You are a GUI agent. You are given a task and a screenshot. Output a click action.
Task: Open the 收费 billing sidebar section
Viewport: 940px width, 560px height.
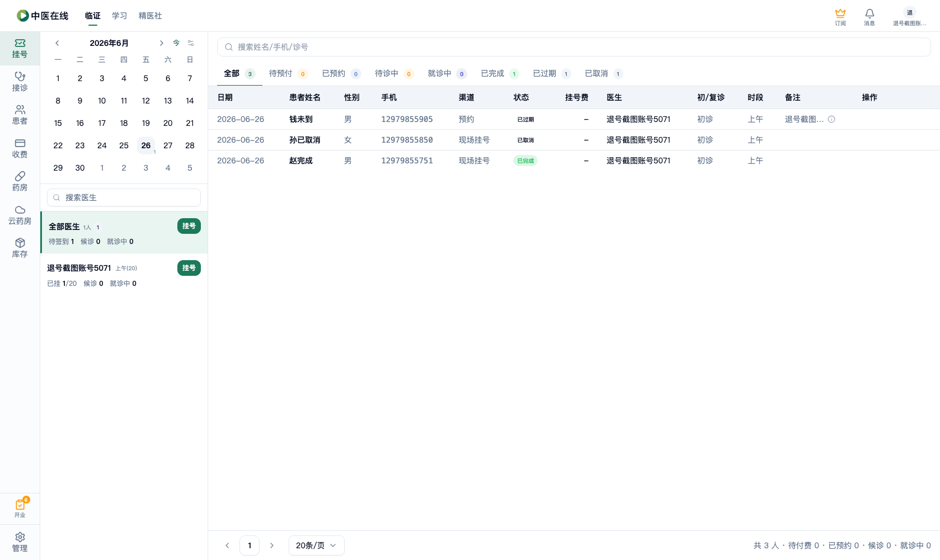[x=20, y=148]
